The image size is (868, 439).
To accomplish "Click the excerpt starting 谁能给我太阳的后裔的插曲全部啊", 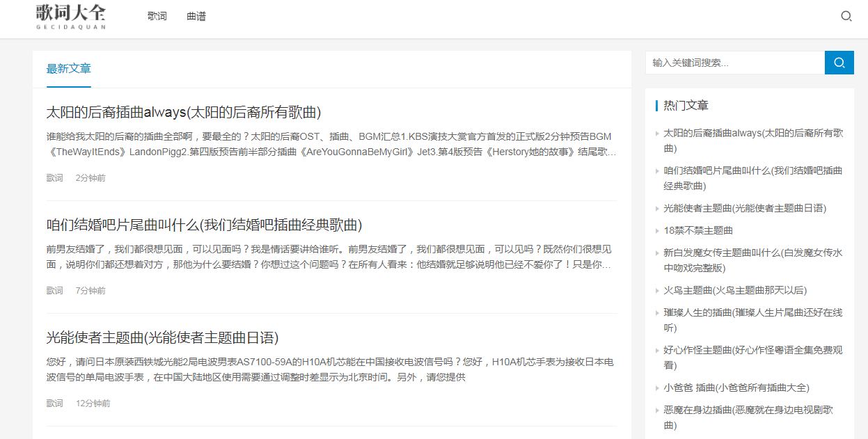I will tap(331, 144).
